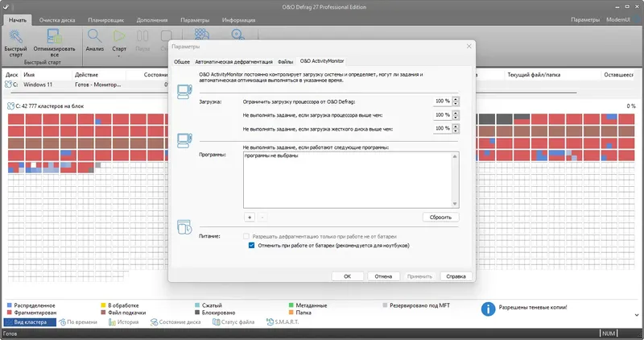Adjust processor load threshold spinner arrows
Image resolution: width=644 pixels, height=340 pixels.
456,115
